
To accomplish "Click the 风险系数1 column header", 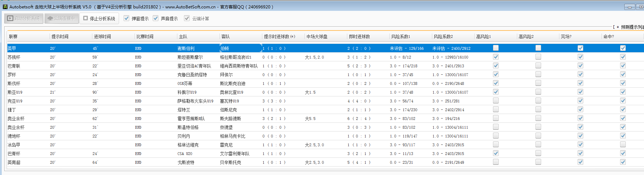I will (400, 36).
